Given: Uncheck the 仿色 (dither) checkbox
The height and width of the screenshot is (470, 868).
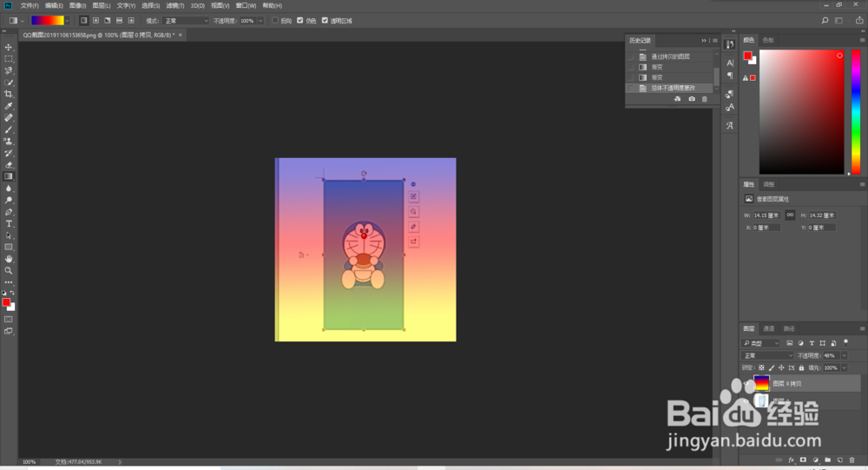Looking at the screenshot, I should coord(300,21).
